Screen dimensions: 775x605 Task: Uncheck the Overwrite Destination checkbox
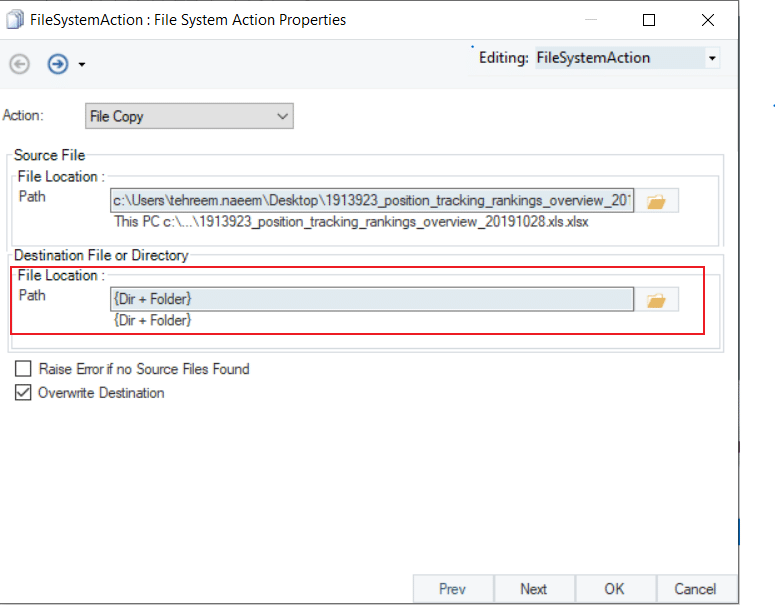pyautogui.click(x=23, y=393)
